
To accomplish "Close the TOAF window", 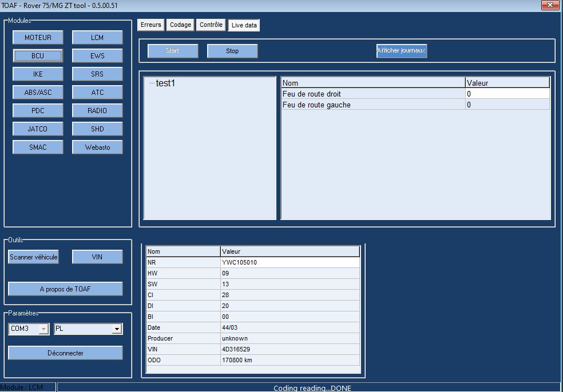I will tap(550, 5).
